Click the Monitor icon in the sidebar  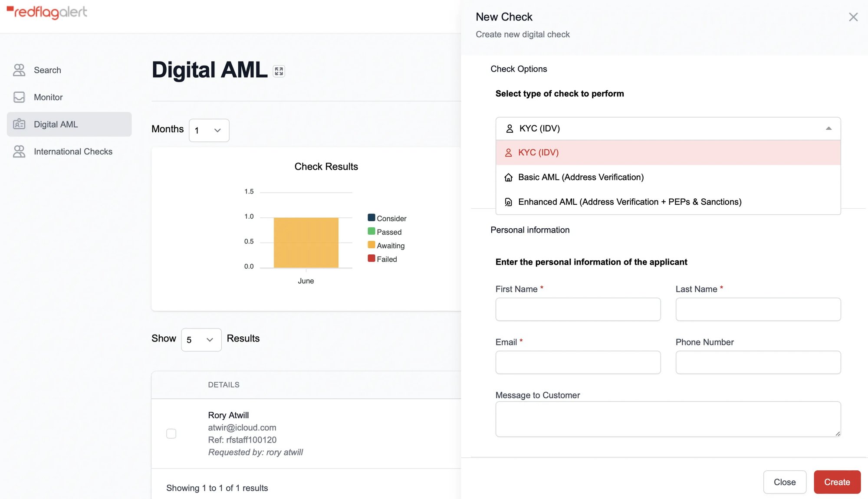pyautogui.click(x=19, y=97)
